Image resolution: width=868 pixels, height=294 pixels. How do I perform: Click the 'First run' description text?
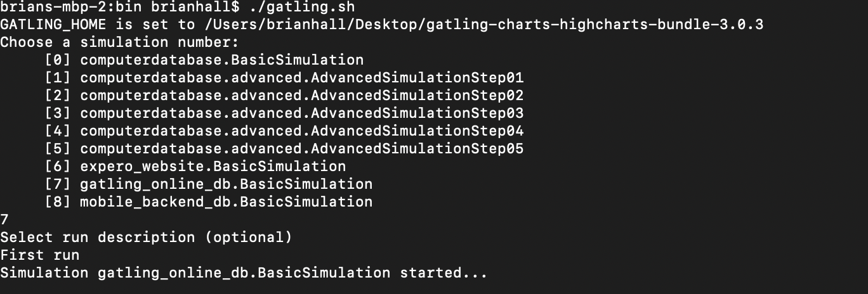[x=40, y=255]
